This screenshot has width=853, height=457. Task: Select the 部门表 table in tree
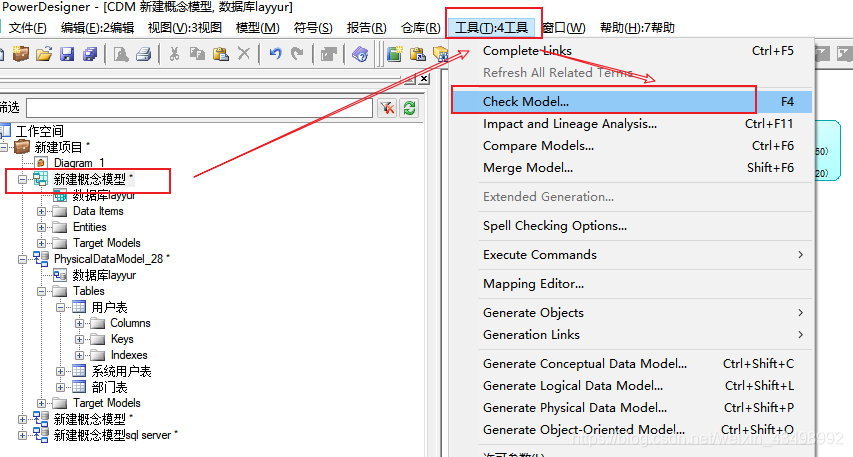point(109,387)
